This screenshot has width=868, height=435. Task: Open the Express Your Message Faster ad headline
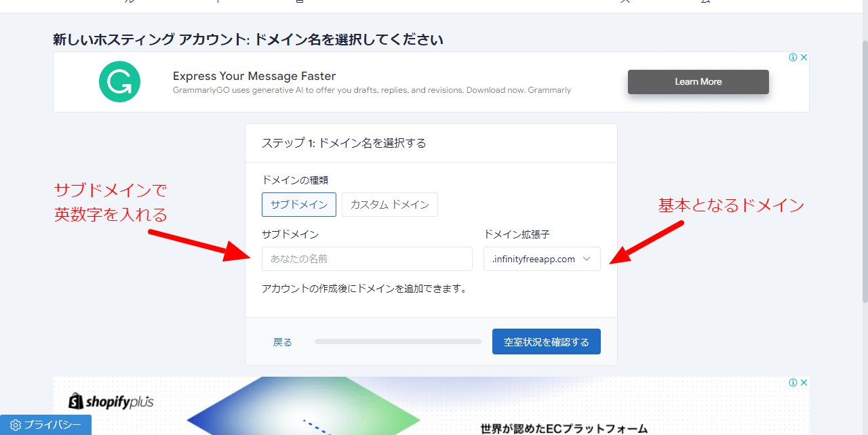[x=254, y=76]
